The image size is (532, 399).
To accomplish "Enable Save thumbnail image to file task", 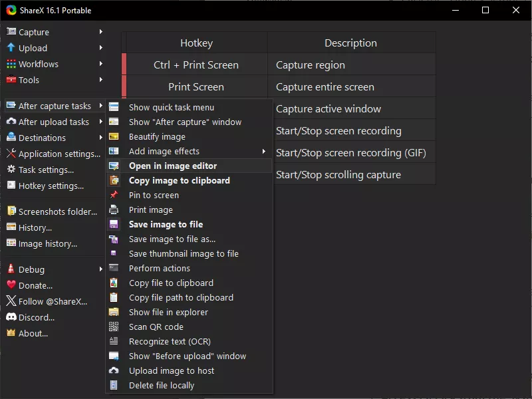I will pyautogui.click(x=190, y=253).
